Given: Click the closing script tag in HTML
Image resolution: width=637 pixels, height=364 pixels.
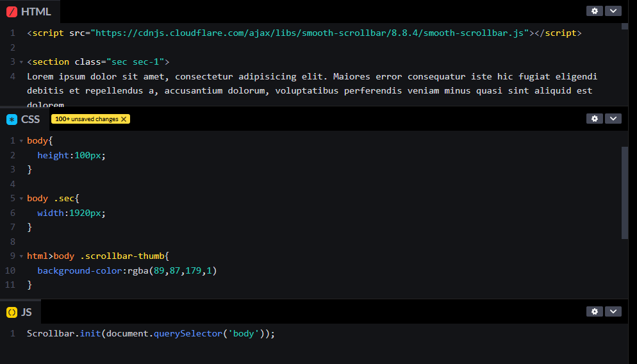Looking at the screenshot, I should coord(558,33).
